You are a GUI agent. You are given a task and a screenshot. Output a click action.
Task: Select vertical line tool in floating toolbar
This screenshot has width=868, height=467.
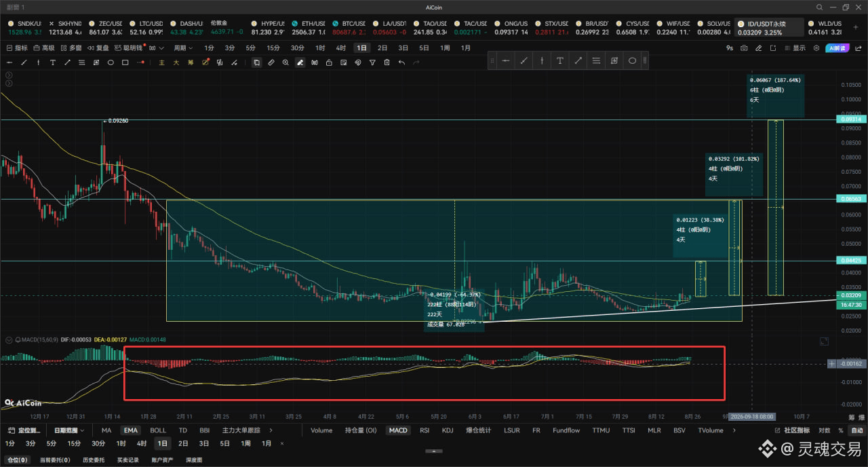542,60
